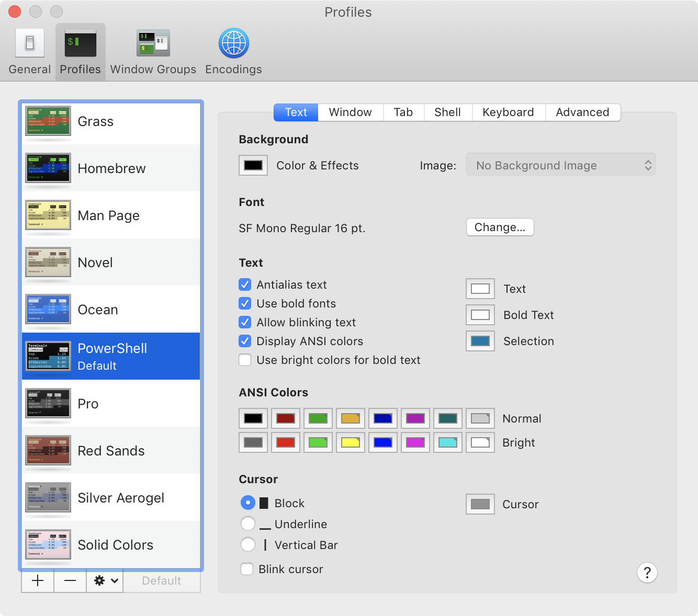Open the Advanced tab
The height and width of the screenshot is (616, 698).
(x=583, y=112)
